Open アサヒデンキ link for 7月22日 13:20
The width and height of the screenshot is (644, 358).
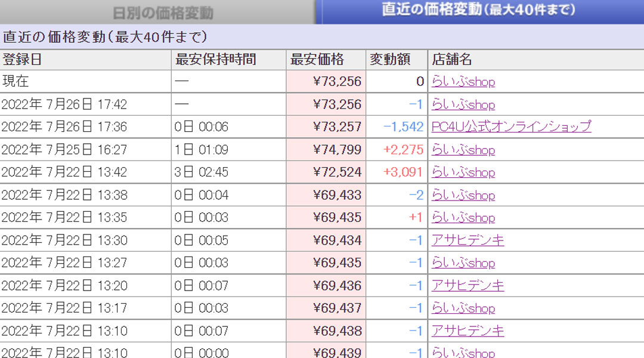[467, 285]
